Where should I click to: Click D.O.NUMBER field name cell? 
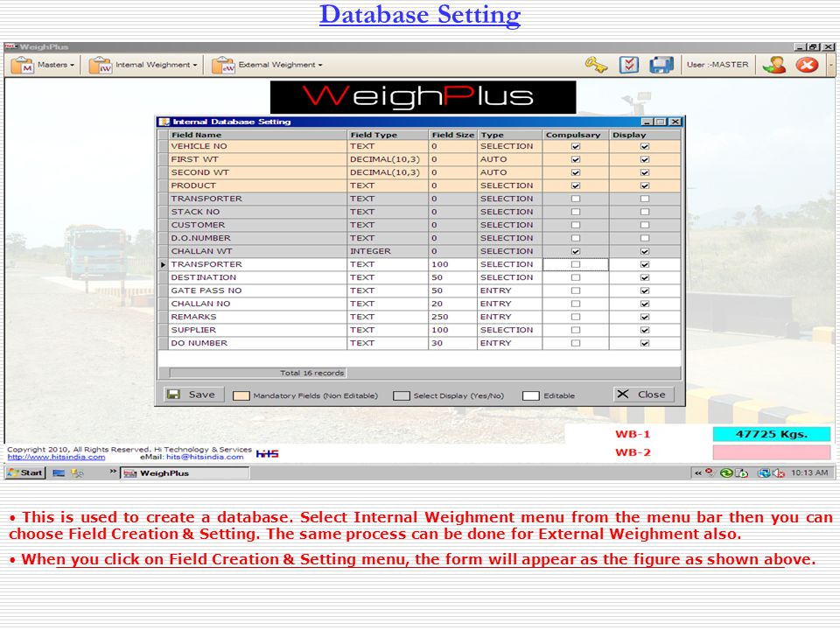[x=257, y=238]
